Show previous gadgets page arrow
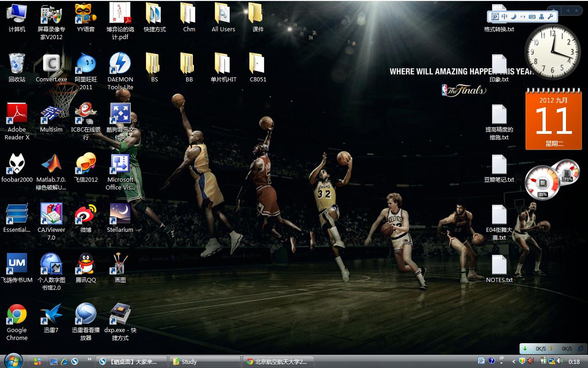 [x=568, y=10]
